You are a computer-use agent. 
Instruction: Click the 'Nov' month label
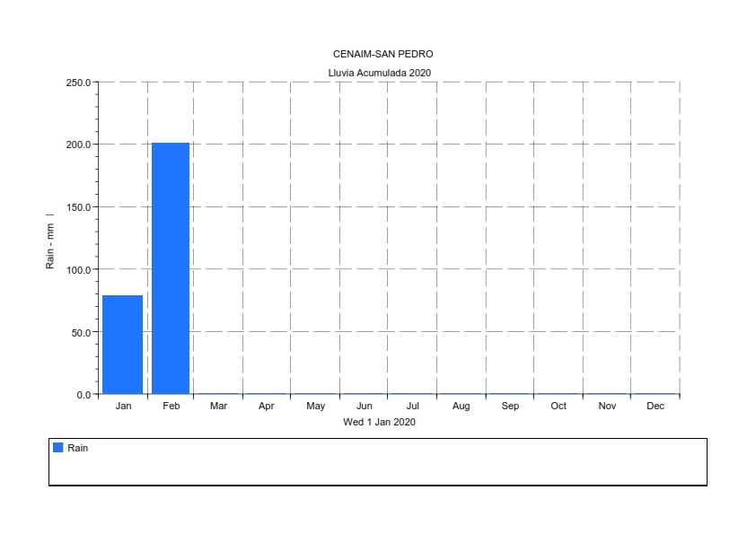[607, 406]
